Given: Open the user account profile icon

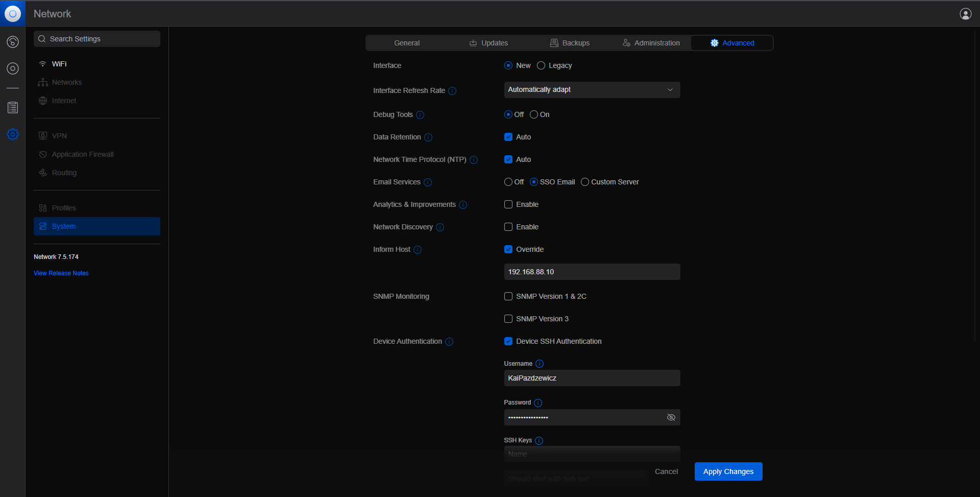Looking at the screenshot, I should click(x=965, y=14).
